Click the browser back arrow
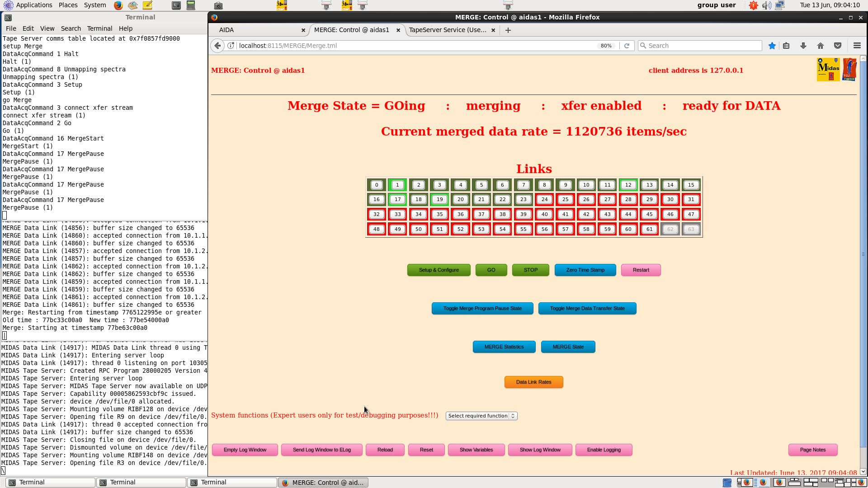 pyautogui.click(x=217, y=46)
